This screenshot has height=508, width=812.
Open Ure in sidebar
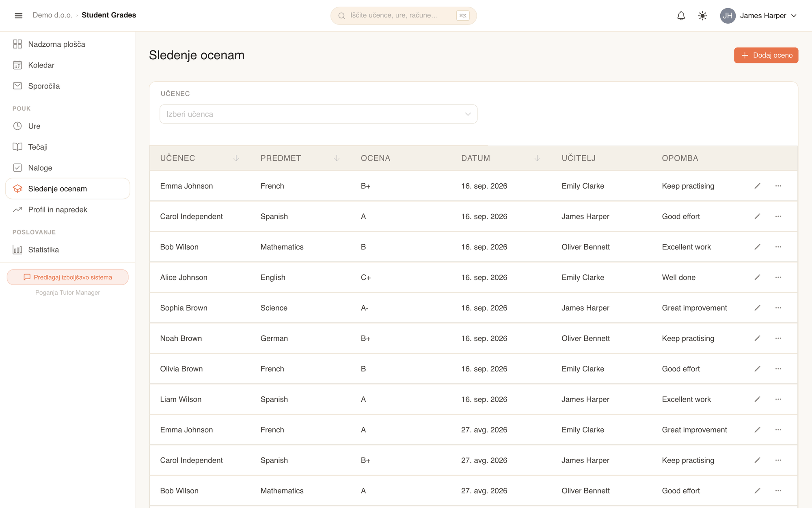pyautogui.click(x=67, y=126)
